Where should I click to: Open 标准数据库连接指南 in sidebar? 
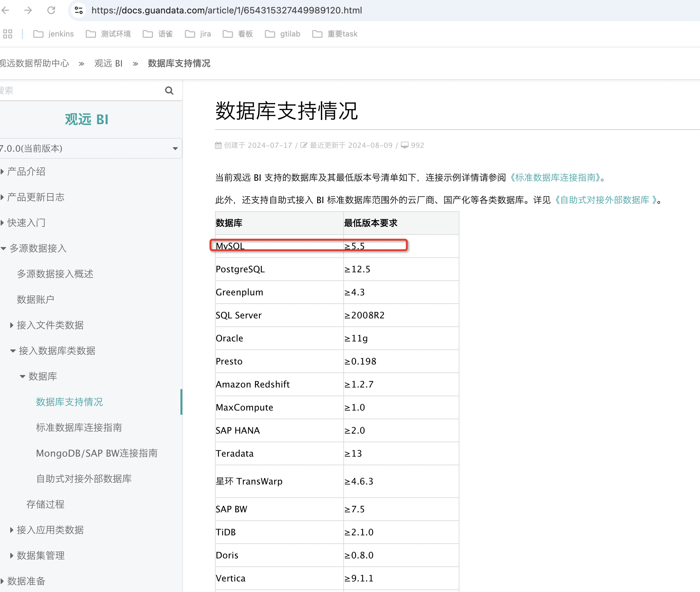click(x=79, y=428)
